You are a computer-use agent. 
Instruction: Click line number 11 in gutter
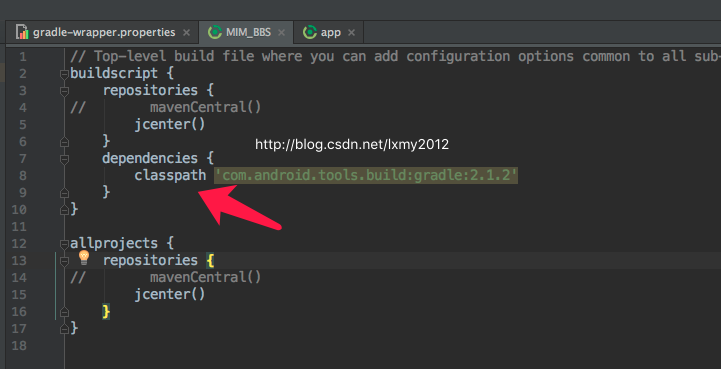[18, 226]
